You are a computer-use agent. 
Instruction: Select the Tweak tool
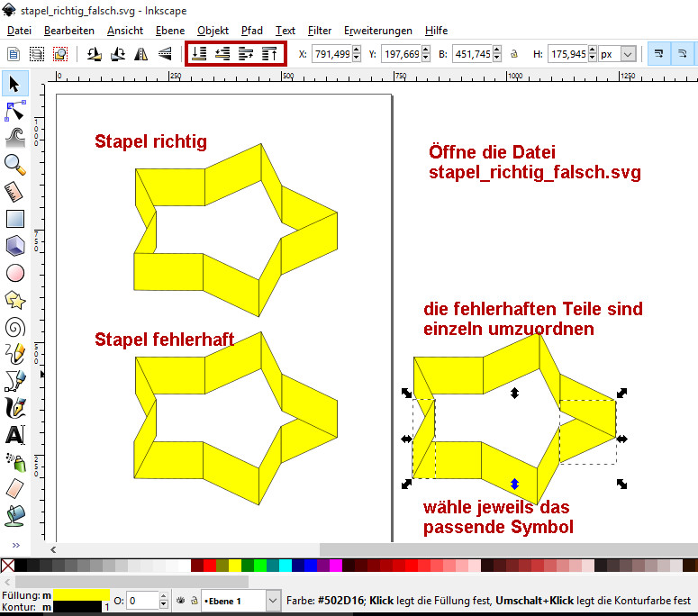click(15, 138)
